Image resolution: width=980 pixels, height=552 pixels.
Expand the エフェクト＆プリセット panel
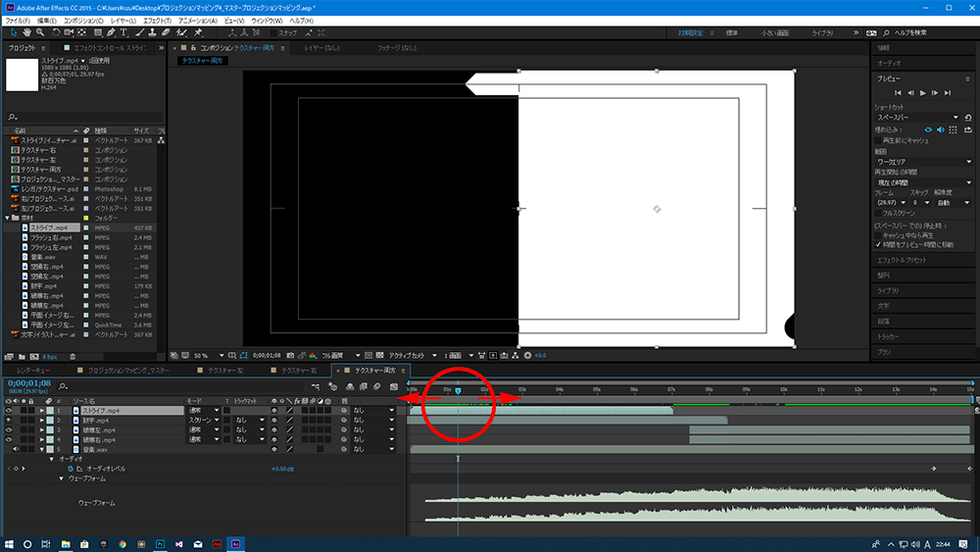(902, 260)
